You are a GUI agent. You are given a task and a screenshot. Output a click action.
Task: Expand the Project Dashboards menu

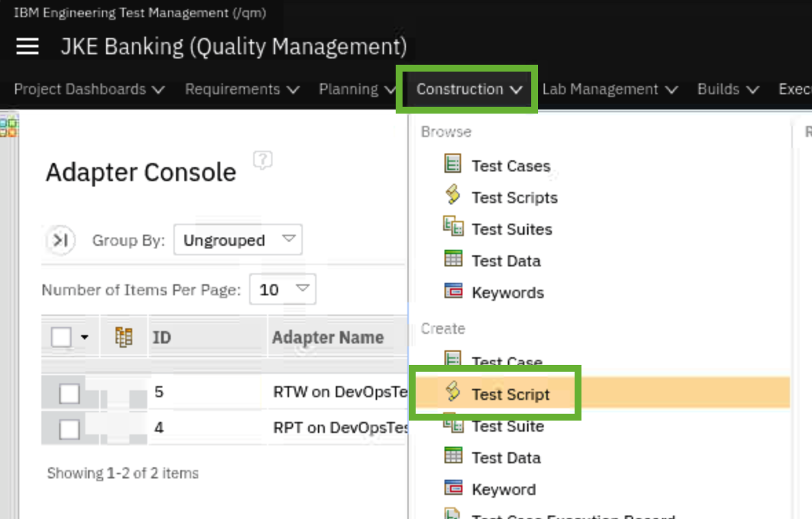[x=89, y=89]
